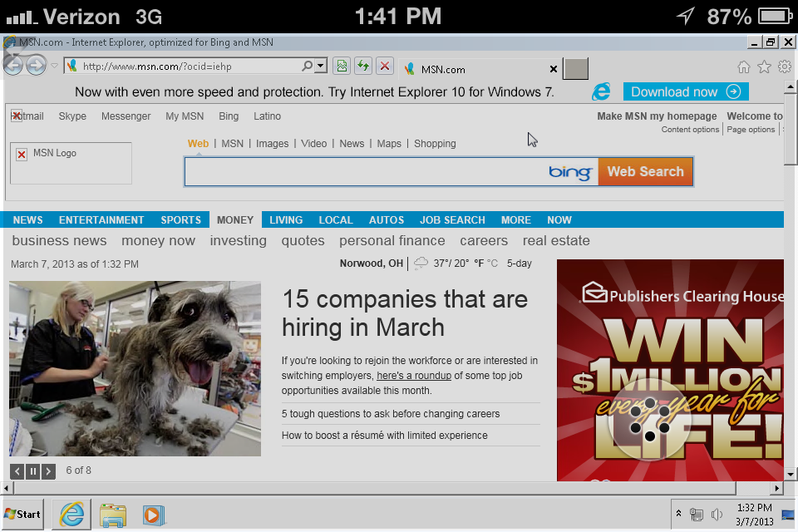The image size is (798, 532).
Task: Close the MSN.com tab
Action: point(554,69)
